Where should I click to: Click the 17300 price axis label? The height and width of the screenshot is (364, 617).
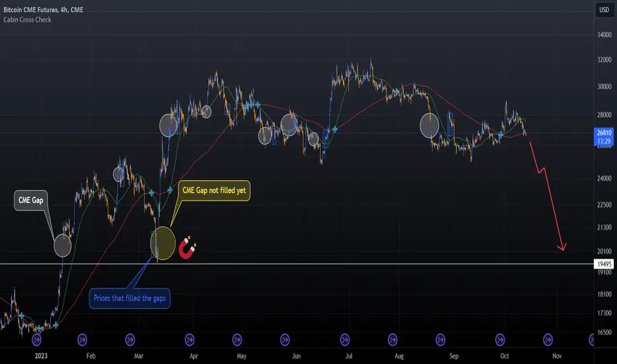click(x=604, y=313)
